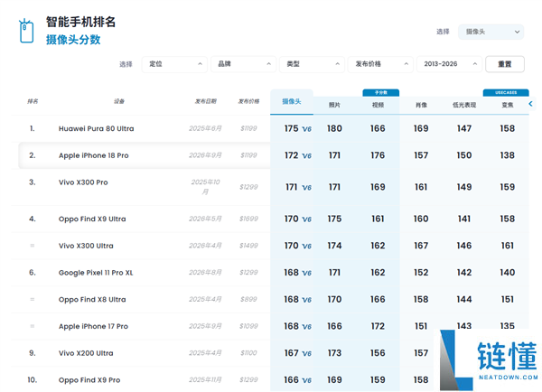Viewport: 542px width, 392px height.
Task: Open Oppo Find X8 Ultra device link
Action: (x=92, y=300)
